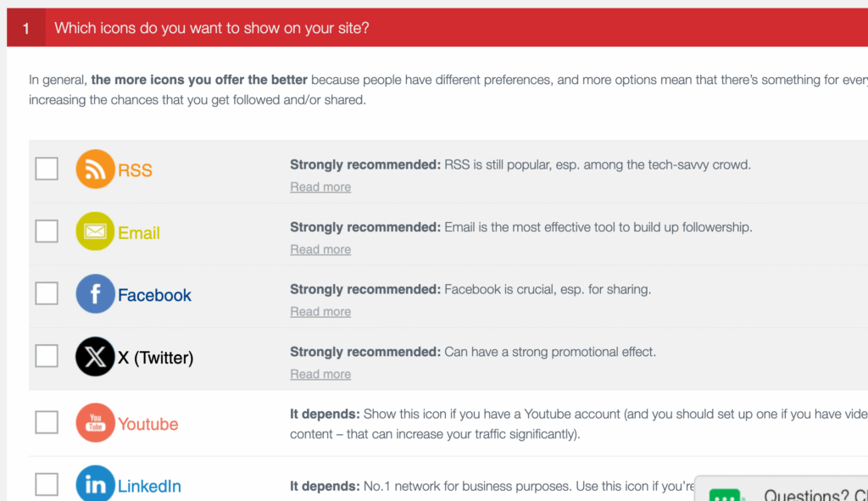The width and height of the screenshot is (868, 501).
Task: Check the Facebook checkbox
Action: [47, 293]
